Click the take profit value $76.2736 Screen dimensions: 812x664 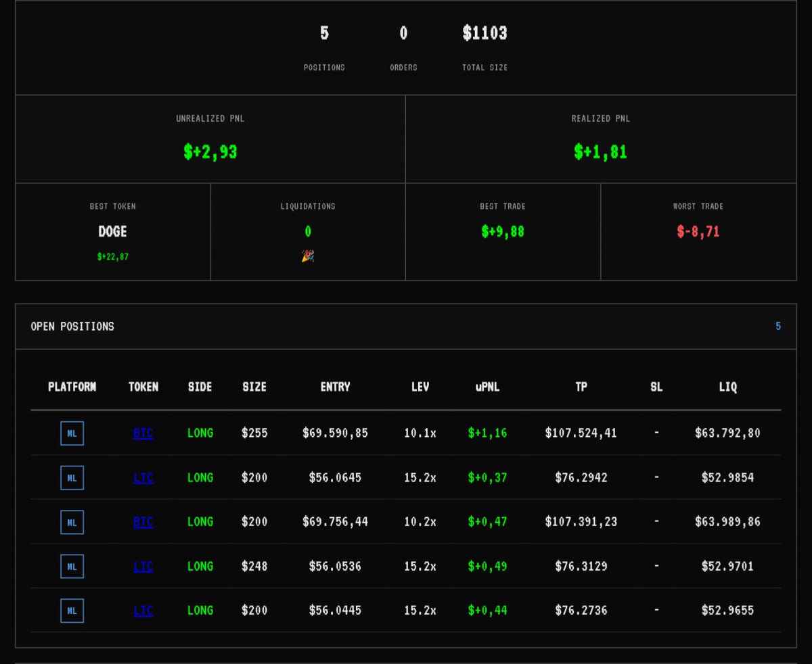(x=581, y=611)
